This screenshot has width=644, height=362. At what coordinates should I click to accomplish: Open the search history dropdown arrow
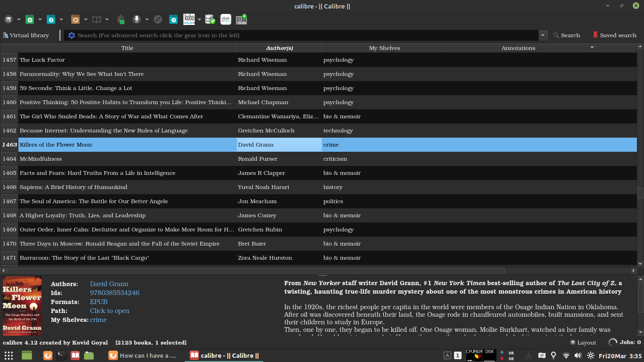click(543, 35)
